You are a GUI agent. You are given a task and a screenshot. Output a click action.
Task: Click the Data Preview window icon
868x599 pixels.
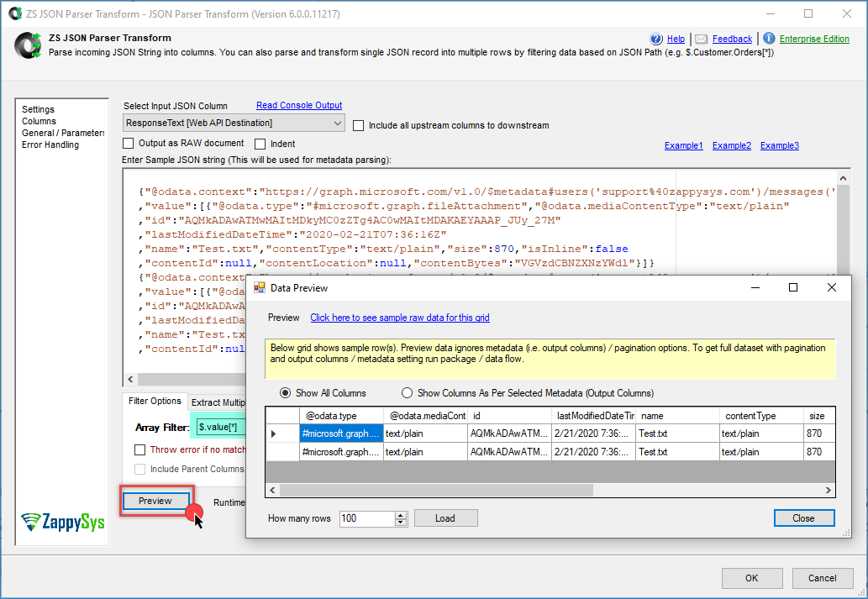(259, 287)
